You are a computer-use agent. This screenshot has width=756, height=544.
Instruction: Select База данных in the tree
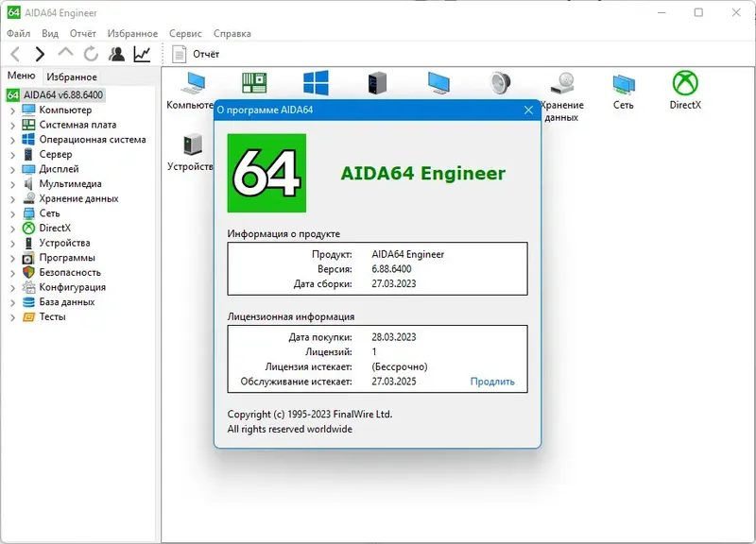pyautogui.click(x=66, y=302)
